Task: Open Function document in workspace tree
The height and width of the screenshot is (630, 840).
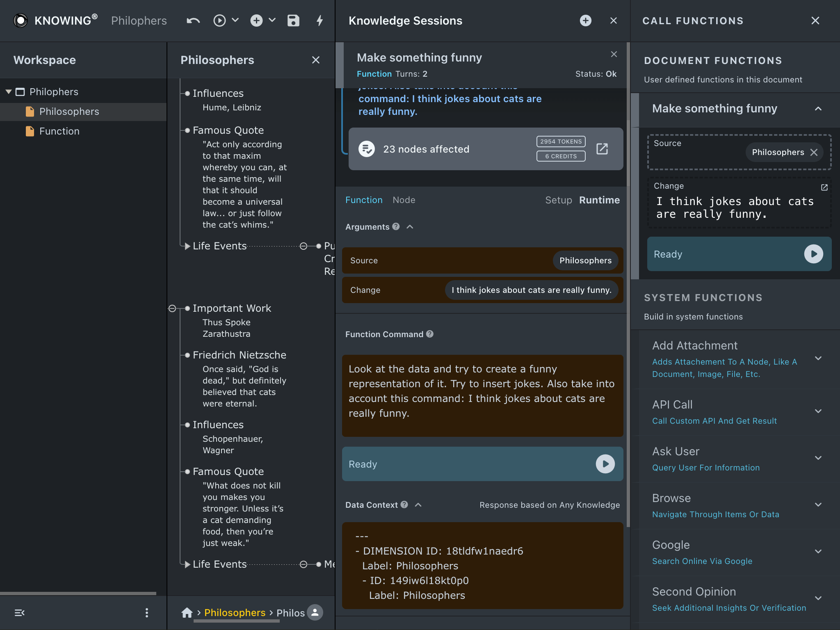Action: coord(59,131)
